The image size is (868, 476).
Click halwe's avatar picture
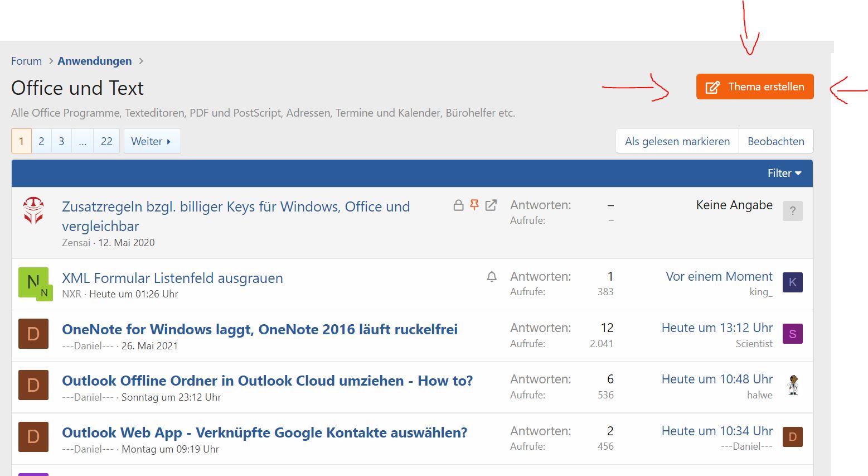coord(792,385)
